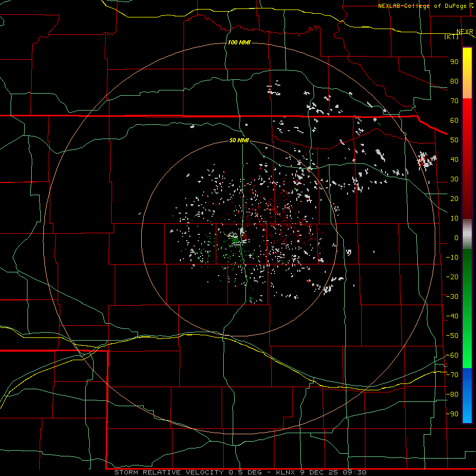Click the "09:30" time stamp
The height and width of the screenshot is (476, 476).
[355, 472]
